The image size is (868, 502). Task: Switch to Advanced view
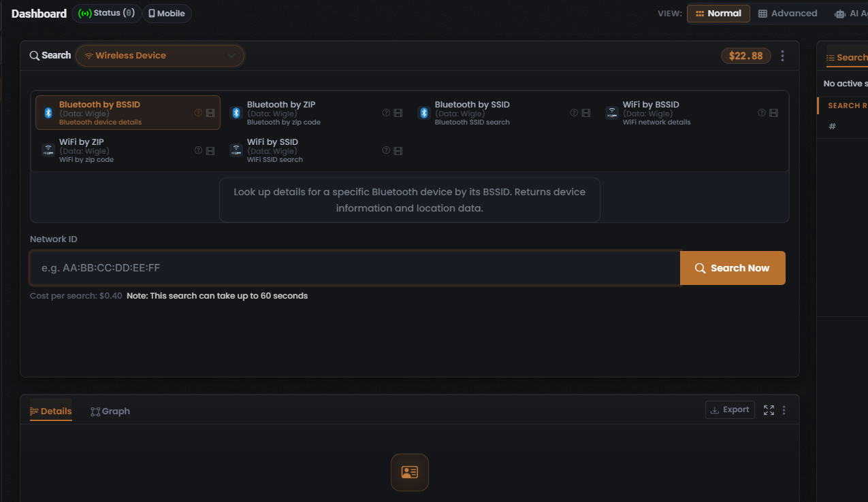(x=788, y=14)
